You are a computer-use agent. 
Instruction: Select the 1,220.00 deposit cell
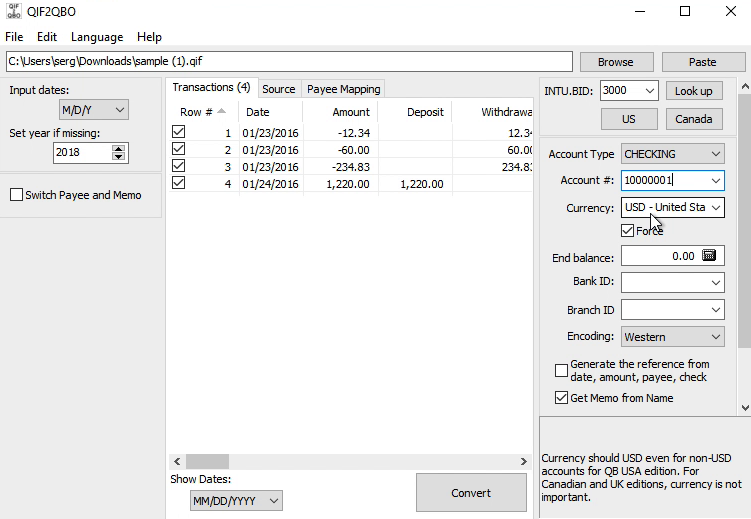click(x=415, y=184)
